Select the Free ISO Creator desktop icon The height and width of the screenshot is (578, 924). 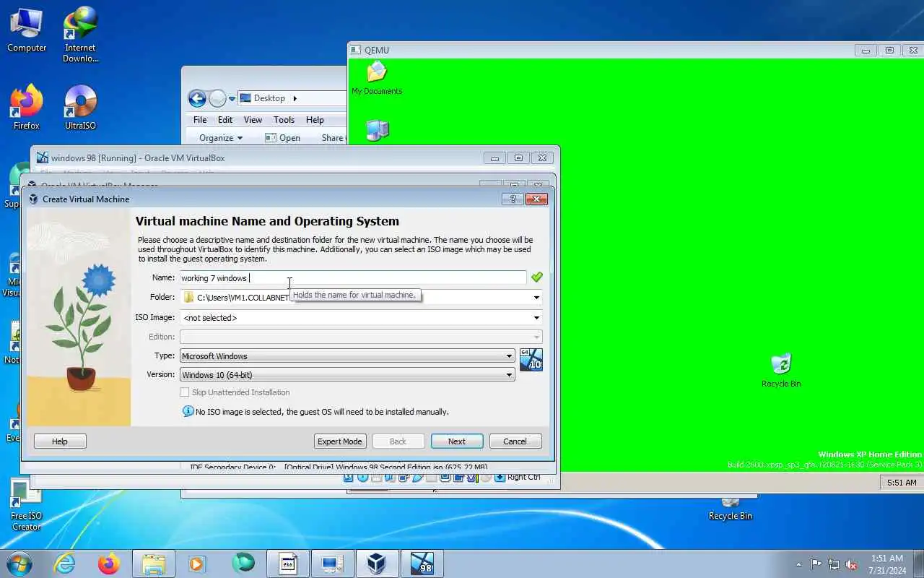[27, 505]
